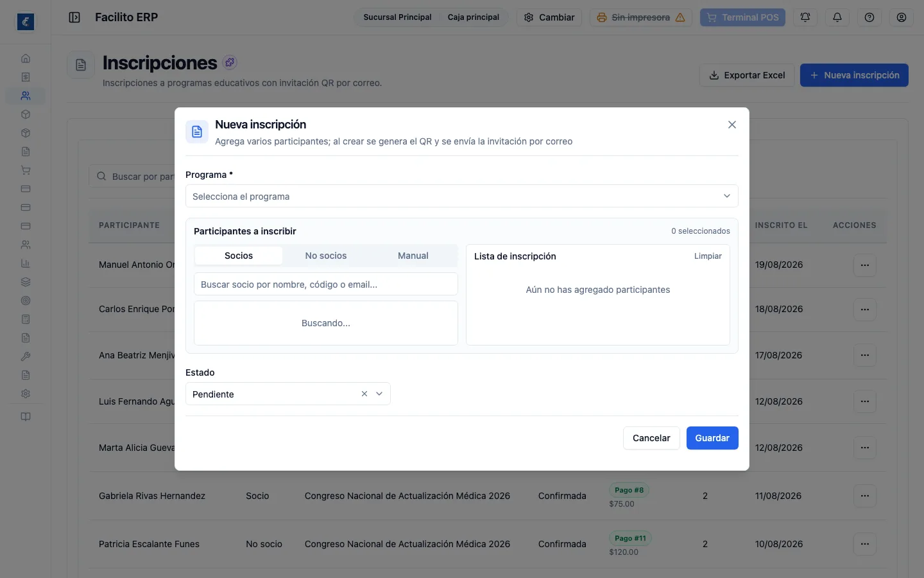Open the bar chart reports sidebar icon
This screenshot has height=578, width=924.
(26, 263)
